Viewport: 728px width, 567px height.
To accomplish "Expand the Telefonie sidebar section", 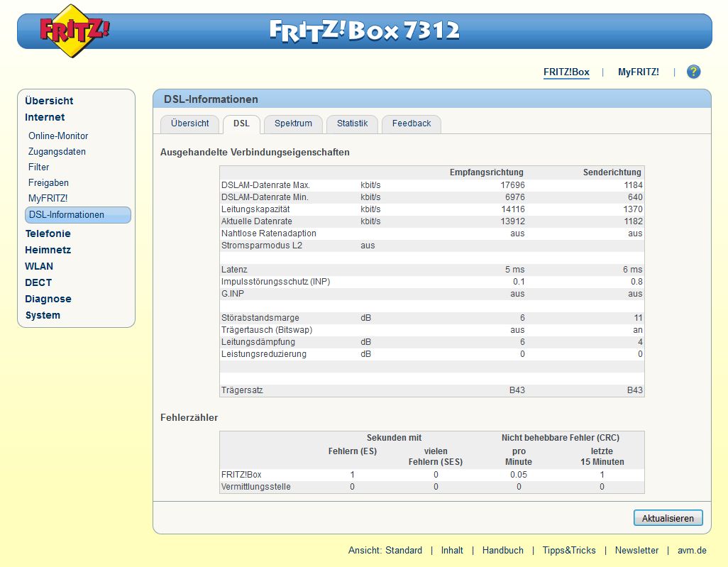I will coord(48,233).
